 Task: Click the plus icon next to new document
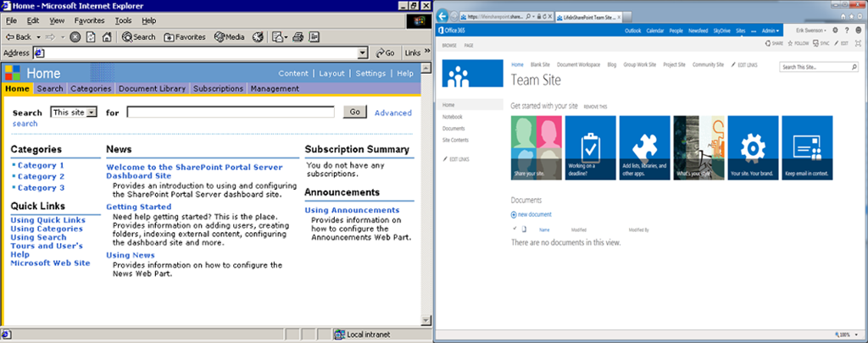click(x=514, y=214)
